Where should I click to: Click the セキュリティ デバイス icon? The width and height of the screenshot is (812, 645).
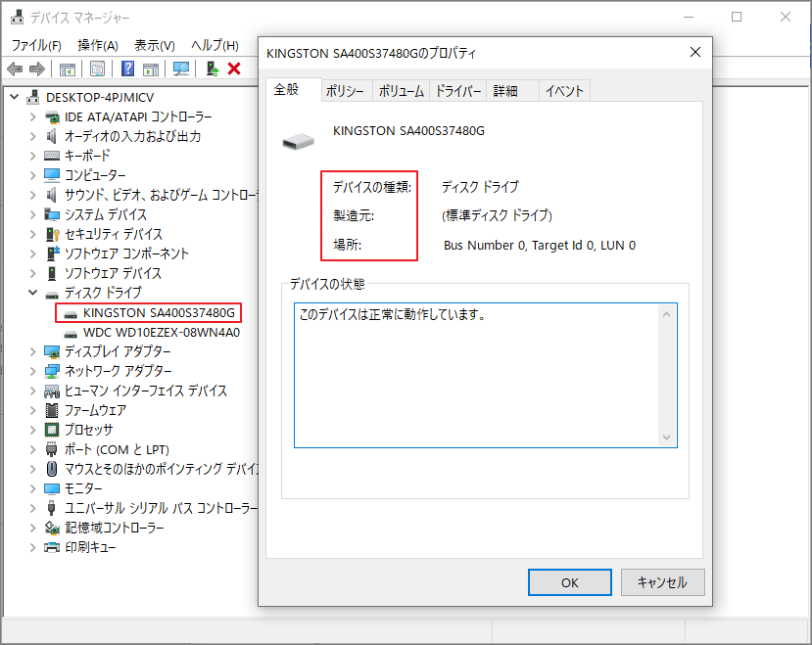click(x=52, y=234)
